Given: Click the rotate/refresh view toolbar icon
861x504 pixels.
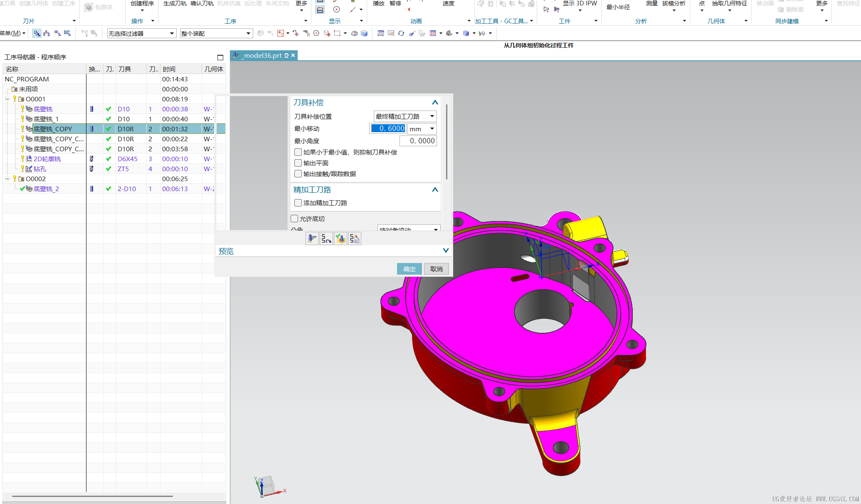Looking at the screenshot, I should [x=401, y=33].
